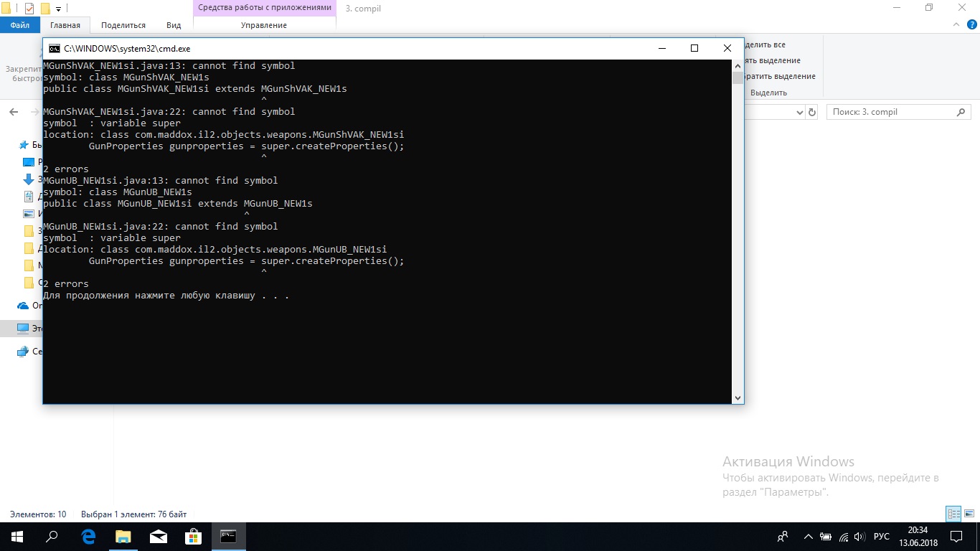Open the Mail app from taskbar

159,537
